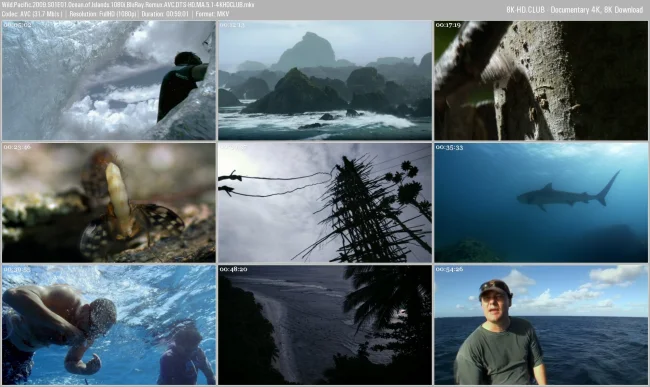Select the tree trunk close-up thumbnail
Viewport: 650px width, 387px height.
pyautogui.click(x=541, y=80)
